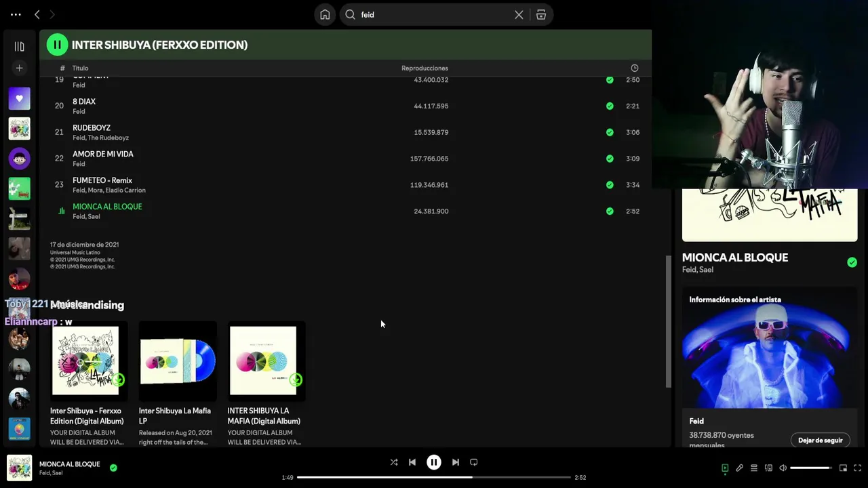Toggle shuffle playback
Viewport: 868px width, 488px height.
pos(394,462)
